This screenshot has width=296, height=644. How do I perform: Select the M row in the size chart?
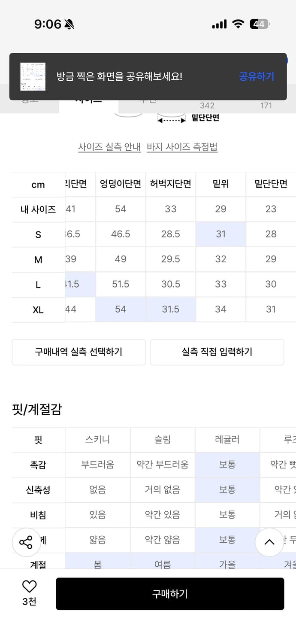(x=38, y=259)
